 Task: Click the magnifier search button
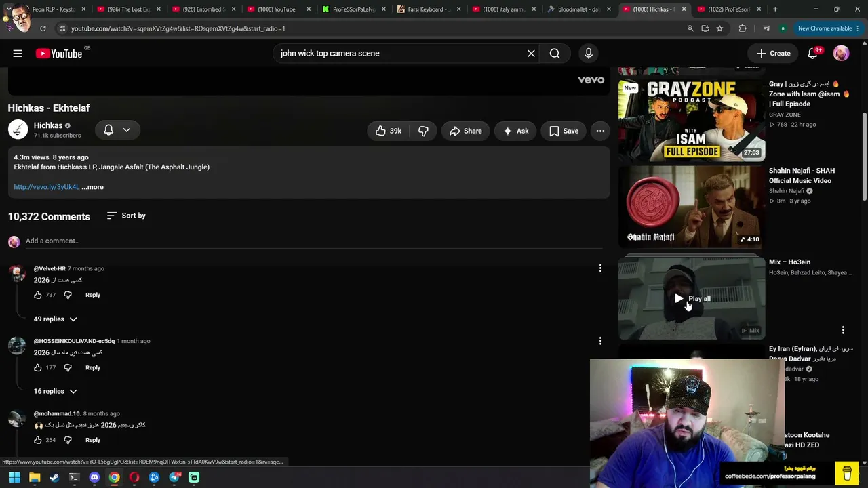tap(555, 54)
